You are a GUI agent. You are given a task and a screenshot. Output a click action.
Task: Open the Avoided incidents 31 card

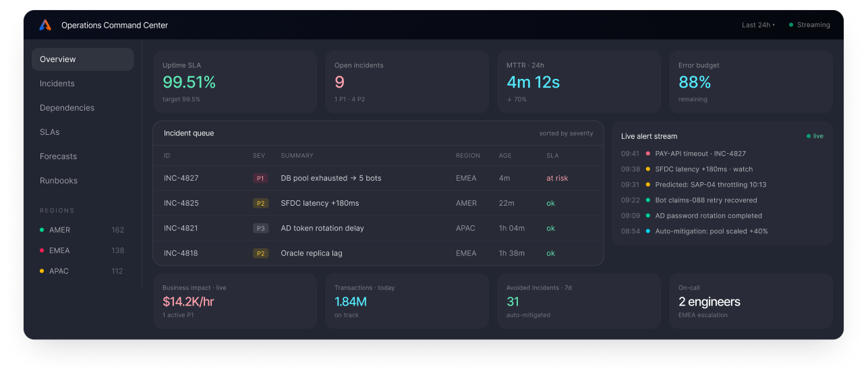tap(579, 301)
